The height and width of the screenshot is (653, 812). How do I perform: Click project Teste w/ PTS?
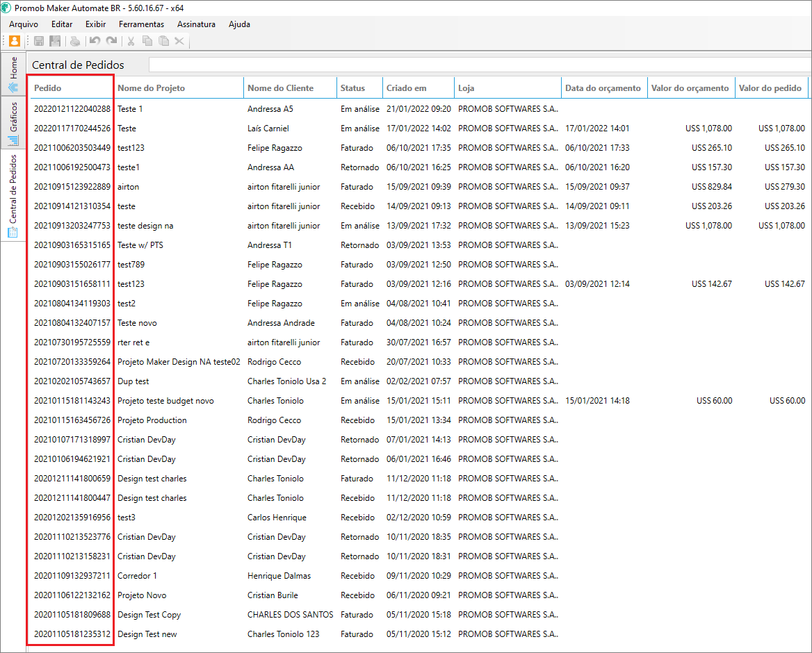[x=140, y=245]
